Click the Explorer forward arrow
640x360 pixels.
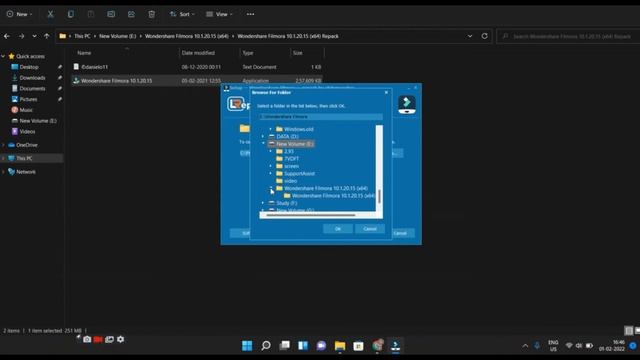click(x=21, y=36)
